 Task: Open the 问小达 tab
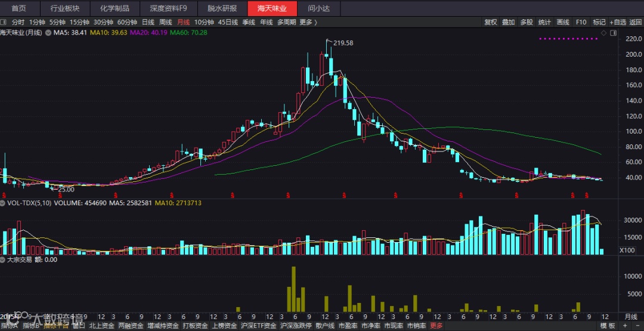pyautogui.click(x=318, y=8)
